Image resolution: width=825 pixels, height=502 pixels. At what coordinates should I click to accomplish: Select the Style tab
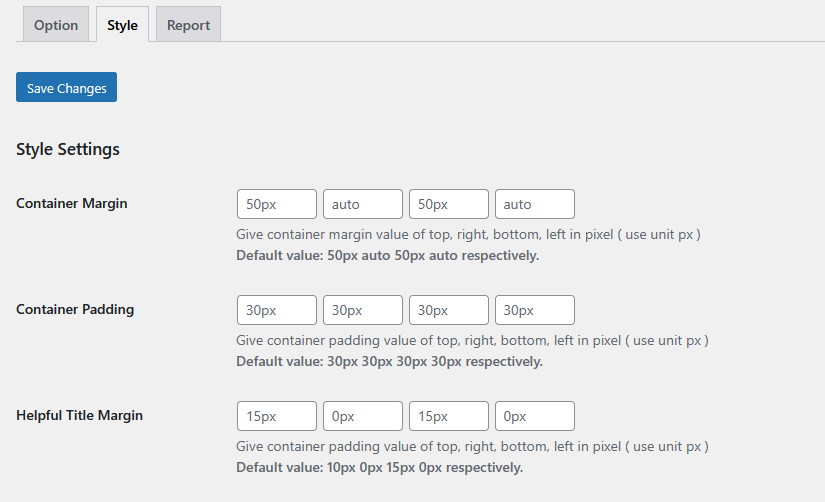(x=123, y=25)
